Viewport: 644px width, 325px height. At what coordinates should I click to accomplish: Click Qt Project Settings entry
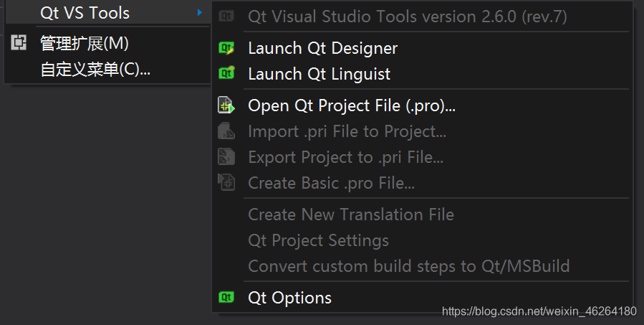pos(318,240)
